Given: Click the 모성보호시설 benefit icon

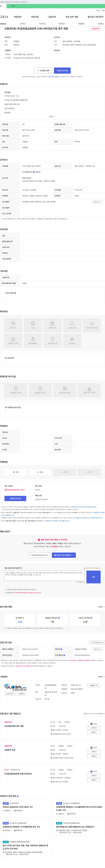Looking at the screenshot, I should point(52,341).
